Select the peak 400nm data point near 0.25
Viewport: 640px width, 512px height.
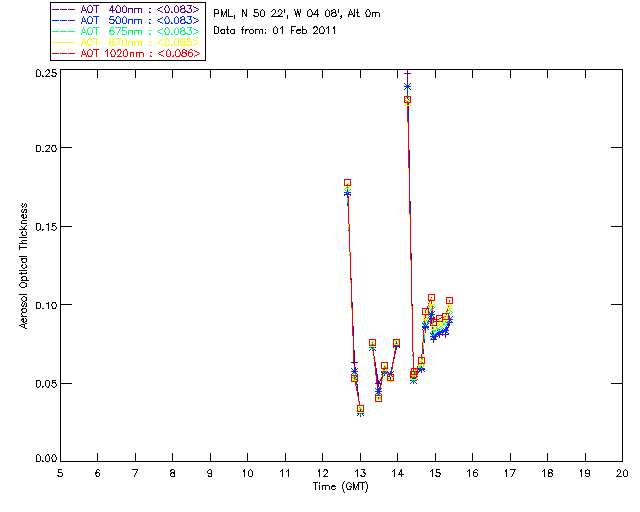(x=407, y=73)
